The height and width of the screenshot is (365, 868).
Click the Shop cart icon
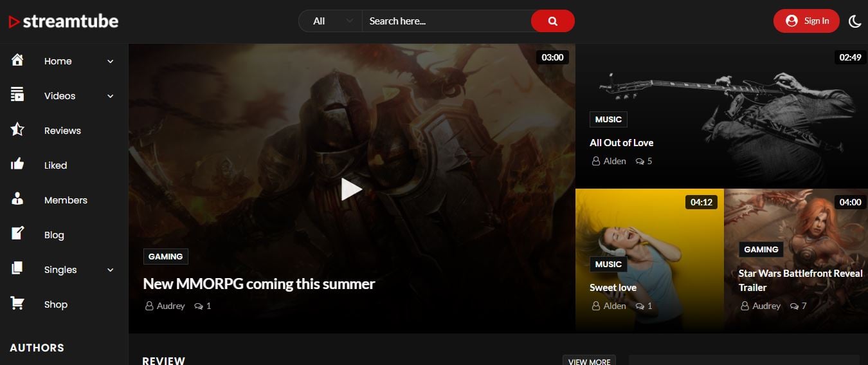(17, 304)
